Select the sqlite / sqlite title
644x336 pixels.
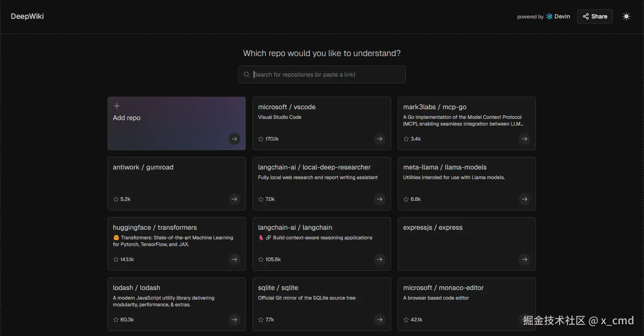[278, 288]
